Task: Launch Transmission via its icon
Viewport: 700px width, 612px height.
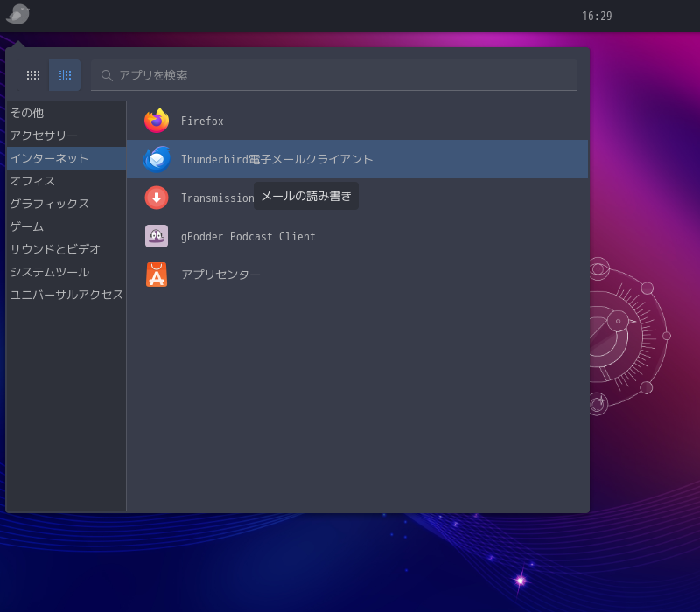Action: tap(157, 198)
